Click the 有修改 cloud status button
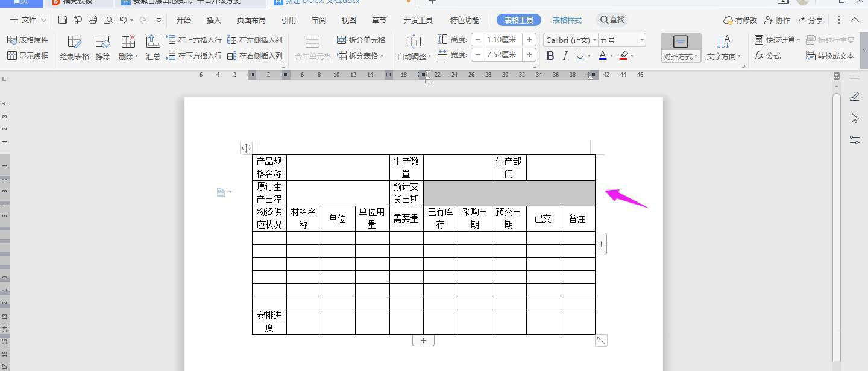Viewport: 868px width, 371px height. tap(740, 20)
